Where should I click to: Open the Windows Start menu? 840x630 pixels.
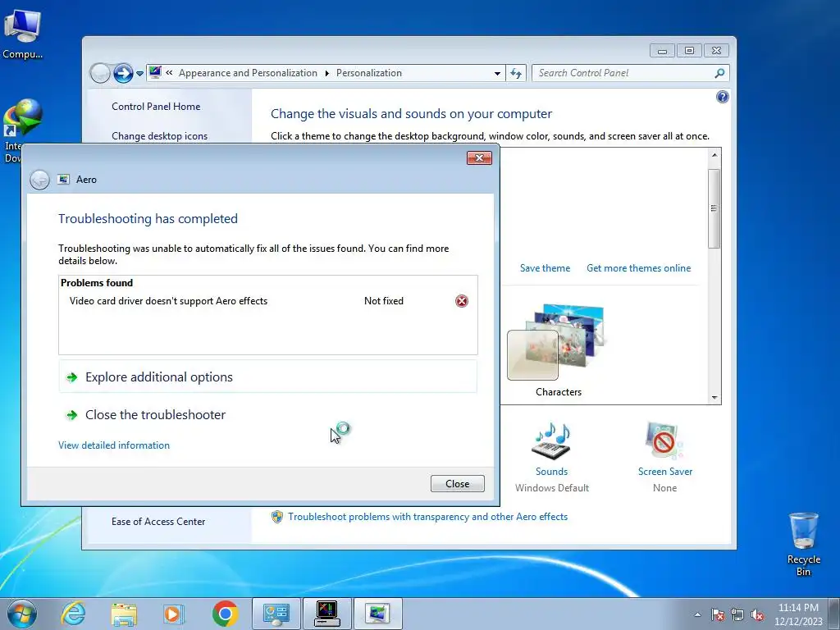22,614
